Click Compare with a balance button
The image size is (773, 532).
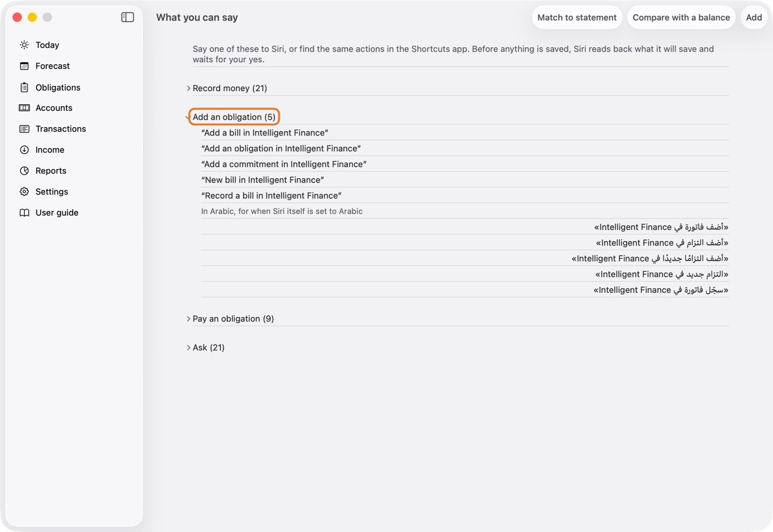pos(681,17)
